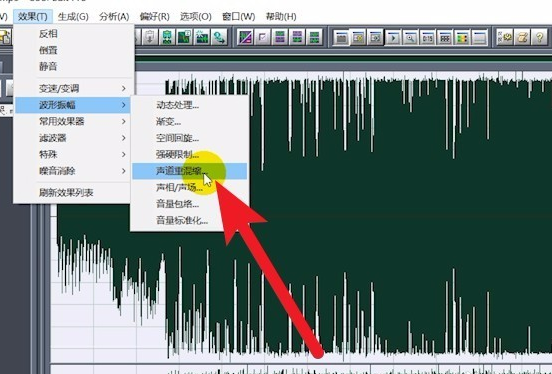
Task: Click the 0:15 time display toolbar icon
Action: pyautogui.click(x=427, y=37)
